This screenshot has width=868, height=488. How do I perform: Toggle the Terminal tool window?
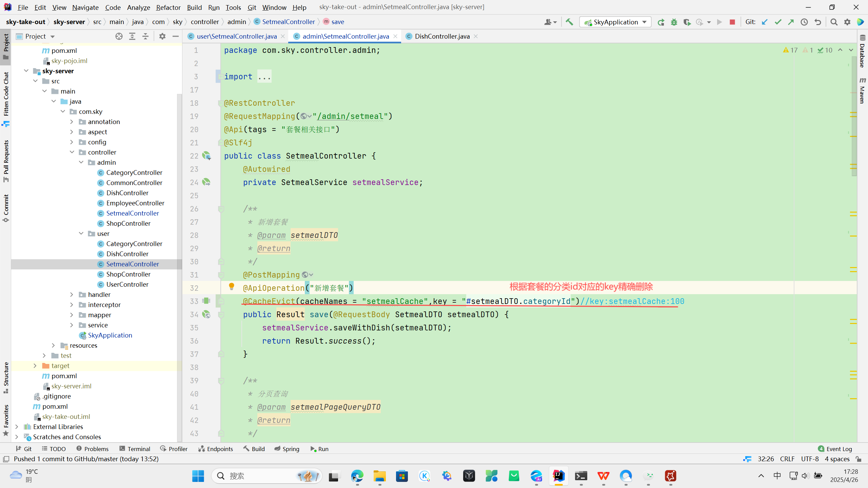(135, 449)
